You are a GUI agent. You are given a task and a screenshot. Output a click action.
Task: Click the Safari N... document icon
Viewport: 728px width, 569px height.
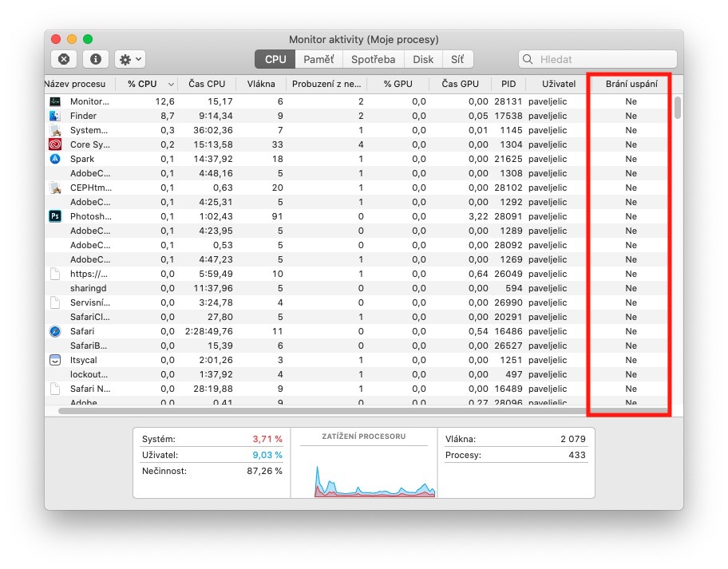(x=55, y=389)
